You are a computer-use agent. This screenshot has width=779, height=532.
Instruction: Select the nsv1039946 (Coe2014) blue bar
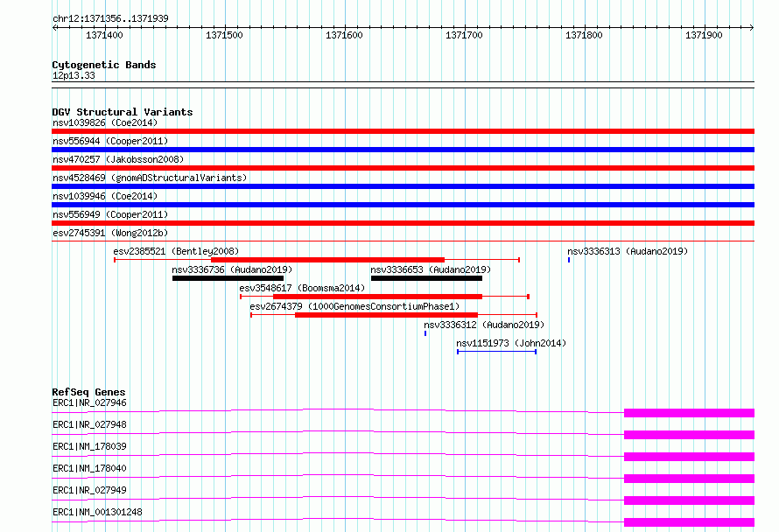(403, 205)
